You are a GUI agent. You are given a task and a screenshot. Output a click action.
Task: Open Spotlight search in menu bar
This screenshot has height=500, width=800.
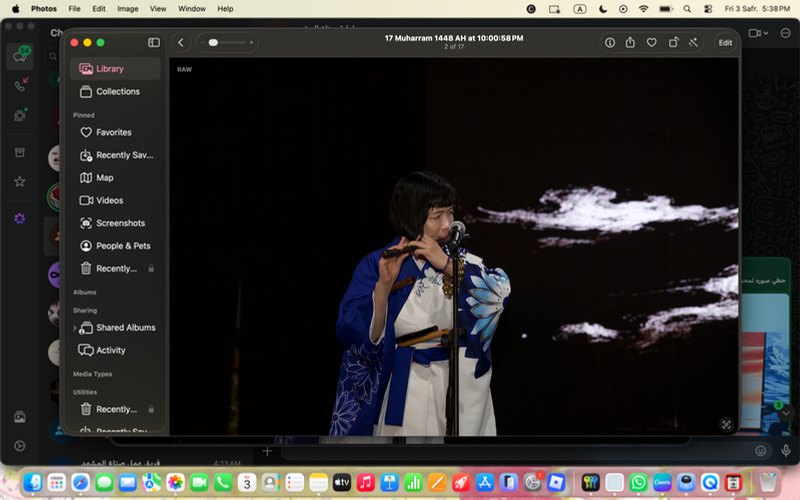pos(687,9)
